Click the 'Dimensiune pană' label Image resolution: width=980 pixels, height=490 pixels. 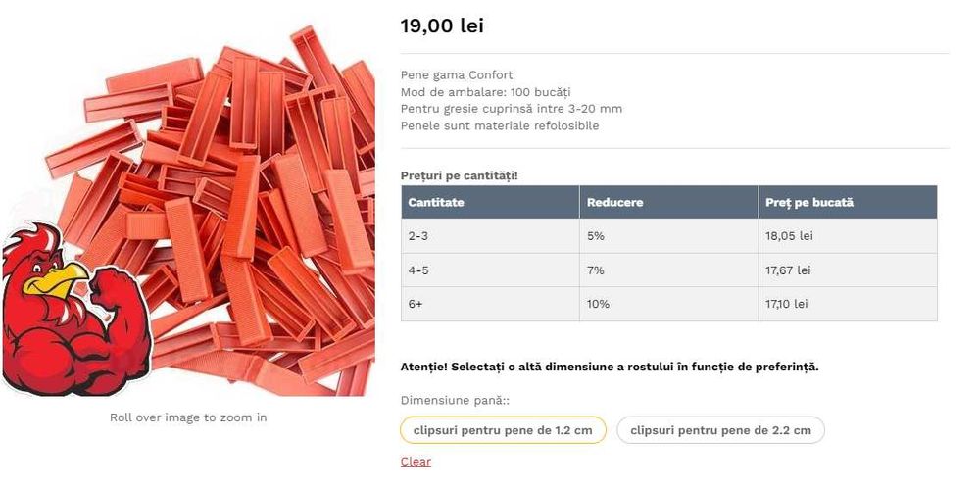(x=455, y=401)
